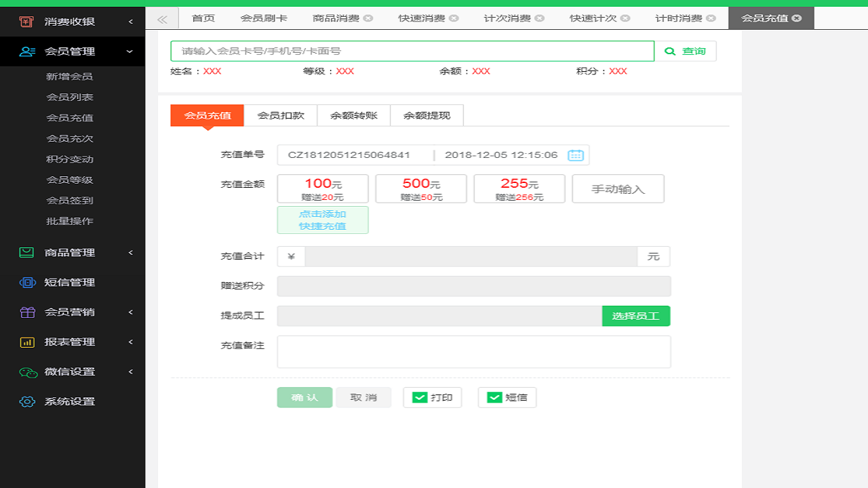868x488 pixels.
Task: Click the magnifier icon in the search button
Action: coord(671,51)
